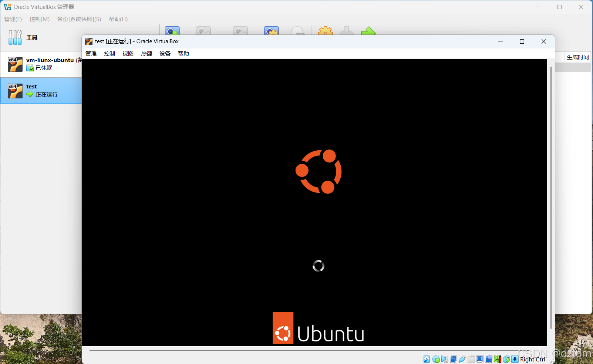593x364 pixels.
Task: Click the mouse integration status icon
Action: (x=506, y=359)
